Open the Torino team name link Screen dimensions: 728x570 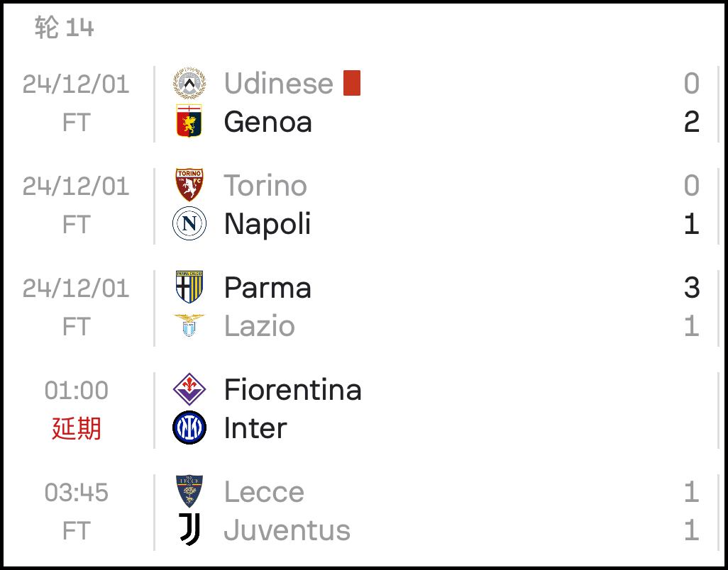click(265, 186)
